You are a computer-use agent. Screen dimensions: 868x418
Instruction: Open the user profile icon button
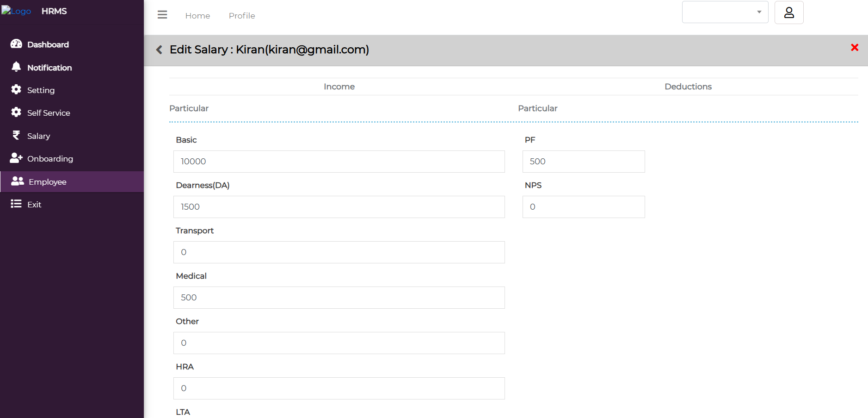coord(788,12)
